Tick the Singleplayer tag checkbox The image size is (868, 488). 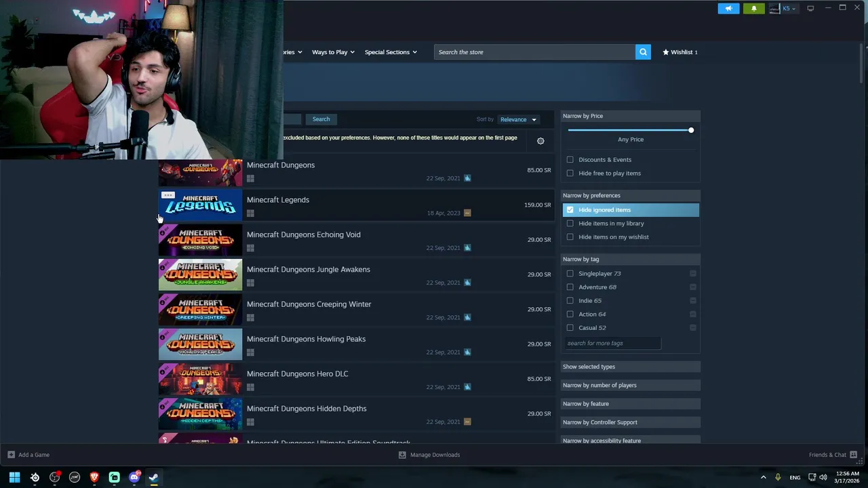(x=570, y=273)
